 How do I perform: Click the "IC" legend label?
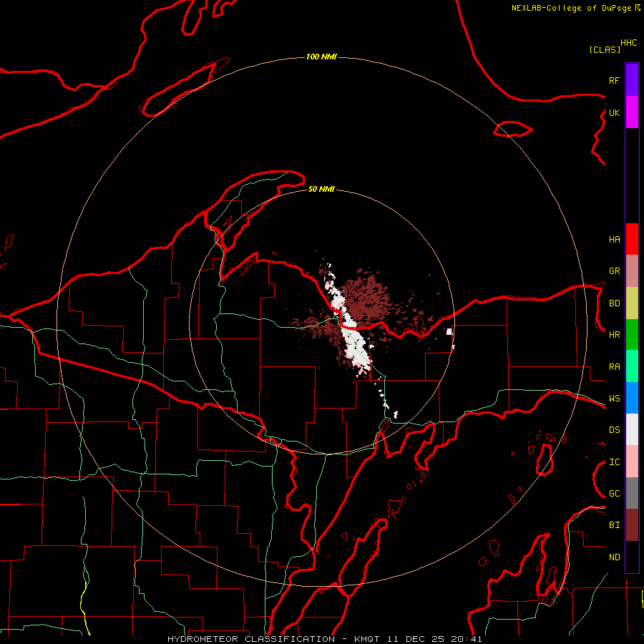click(614, 462)
